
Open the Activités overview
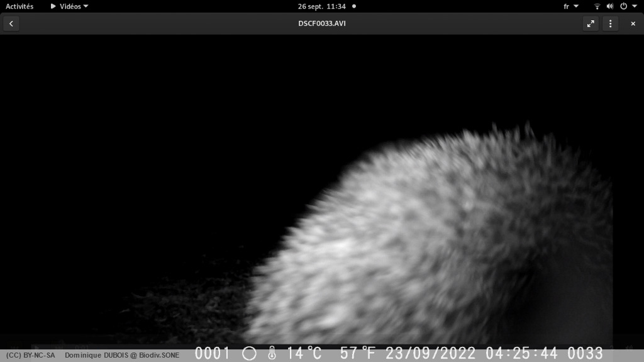(19, 6)
